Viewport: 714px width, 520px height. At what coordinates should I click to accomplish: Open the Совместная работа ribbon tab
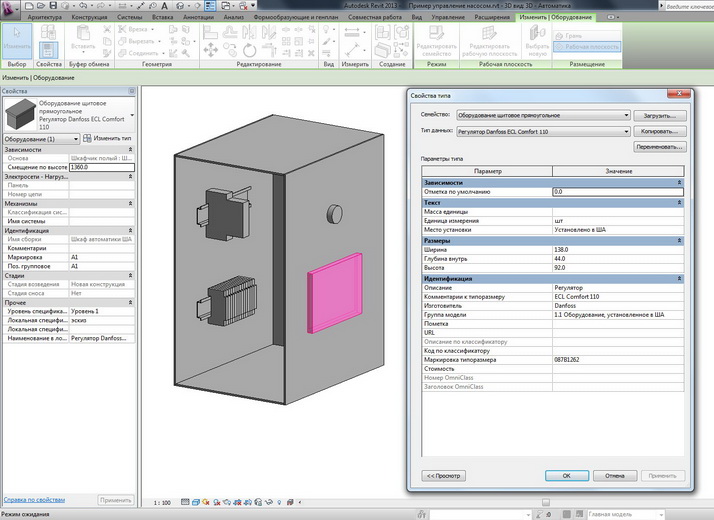pyautogui.click(x=375, y=17)
